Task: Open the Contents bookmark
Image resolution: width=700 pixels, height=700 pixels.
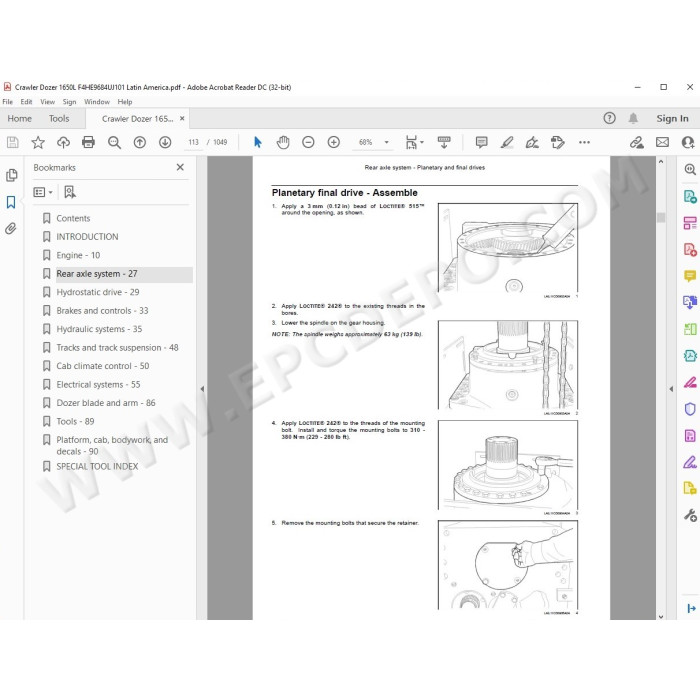Action: coord(73,218)
